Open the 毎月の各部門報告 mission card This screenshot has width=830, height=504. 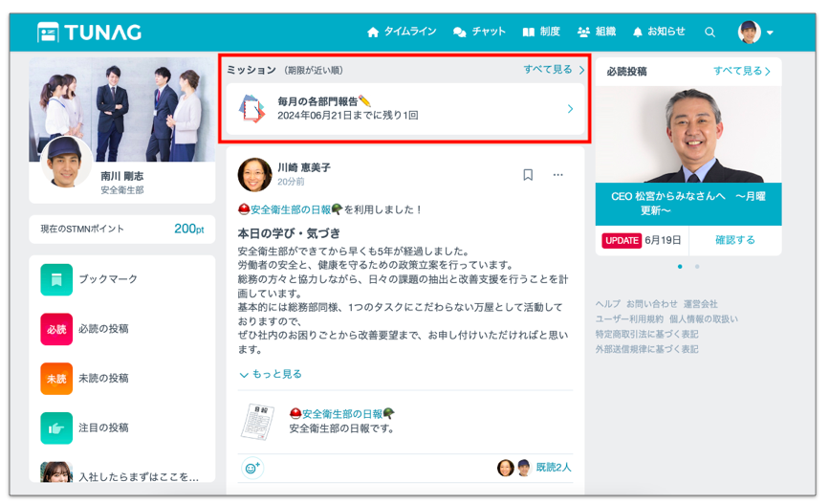pyautogui.click(x=405, y=108)
